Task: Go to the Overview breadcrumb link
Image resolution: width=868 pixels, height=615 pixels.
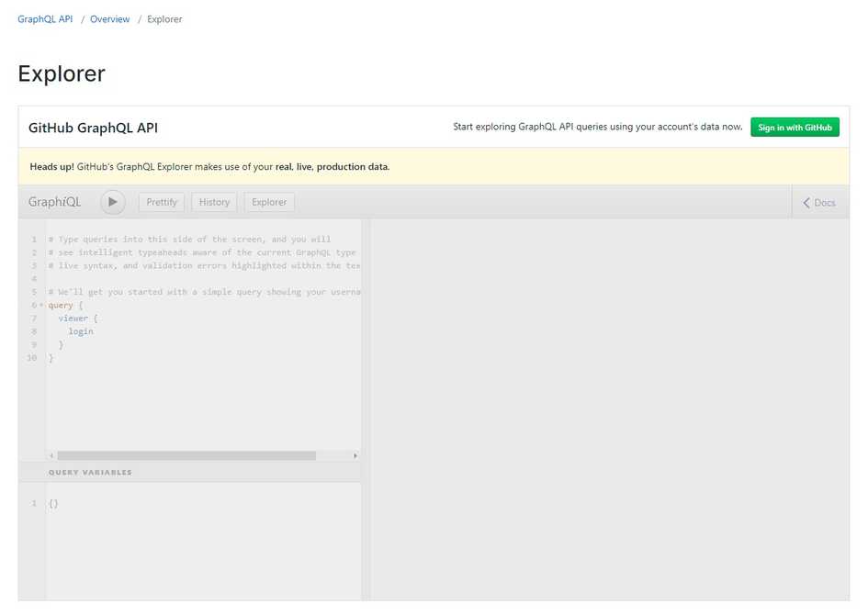Action: 109,18
